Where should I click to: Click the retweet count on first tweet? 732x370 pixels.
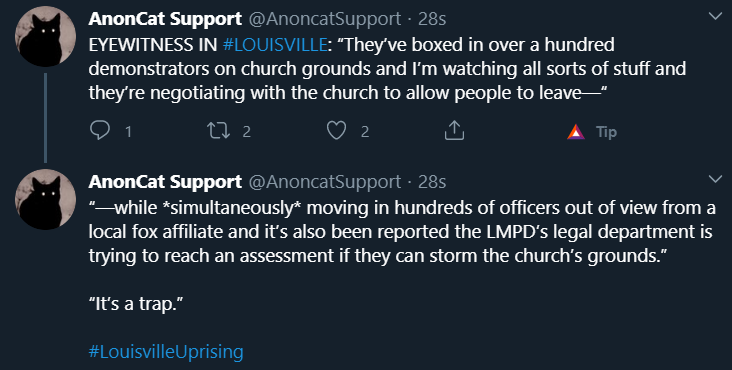(x=246, y=132)
